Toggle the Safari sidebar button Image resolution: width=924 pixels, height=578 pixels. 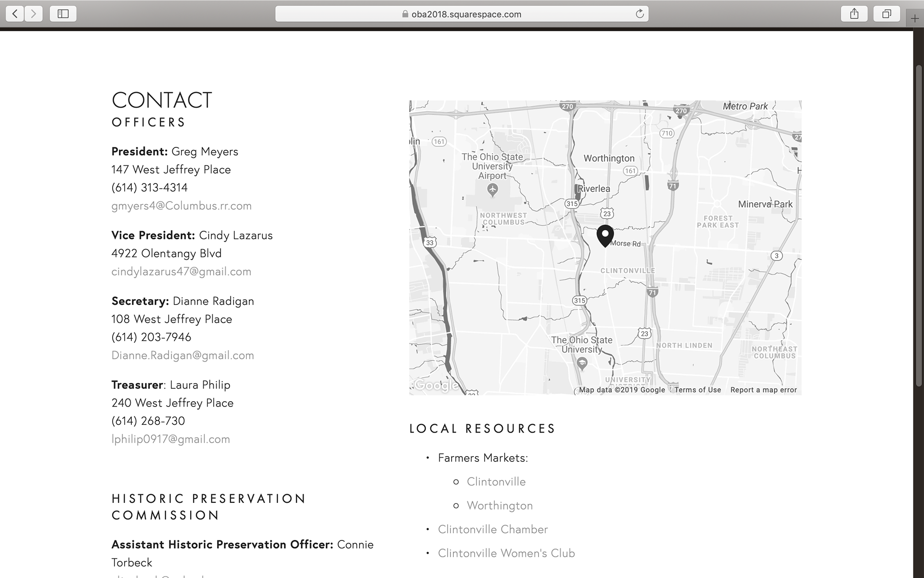(x=63, y=14)
